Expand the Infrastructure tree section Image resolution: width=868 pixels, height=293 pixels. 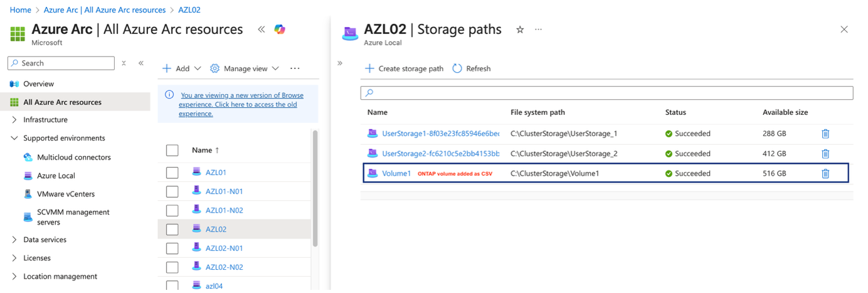pyautogui.click(x=14, y=120)
